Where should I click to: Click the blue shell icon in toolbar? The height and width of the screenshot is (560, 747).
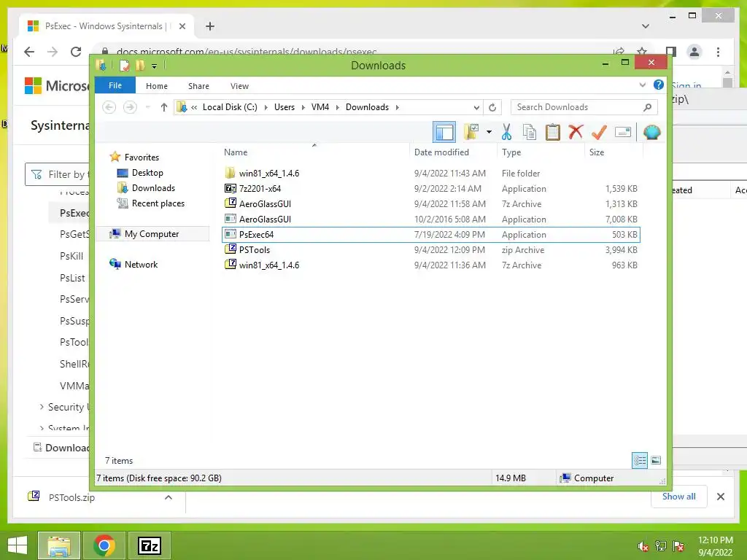point(651,132)
